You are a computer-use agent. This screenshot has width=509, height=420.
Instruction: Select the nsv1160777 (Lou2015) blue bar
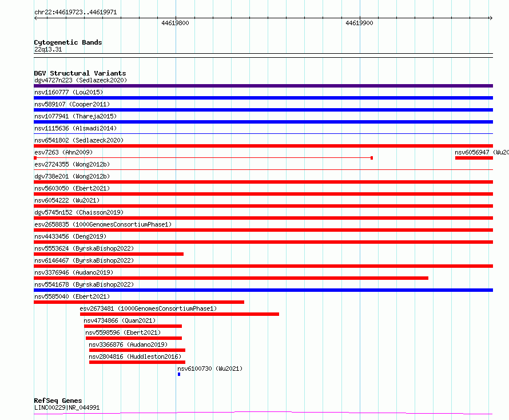point(263,98)
